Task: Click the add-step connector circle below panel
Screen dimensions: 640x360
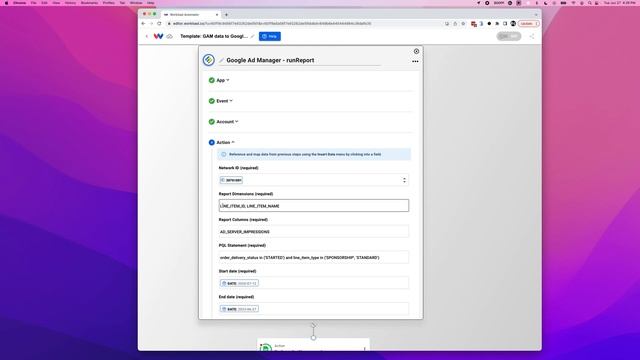Action: pyautogui.click(x=313, y=338)
